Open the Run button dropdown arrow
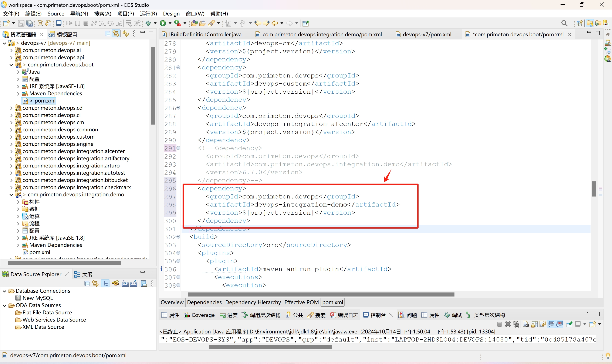The height and width of the screenshot is (364, 612). point(170,23)
